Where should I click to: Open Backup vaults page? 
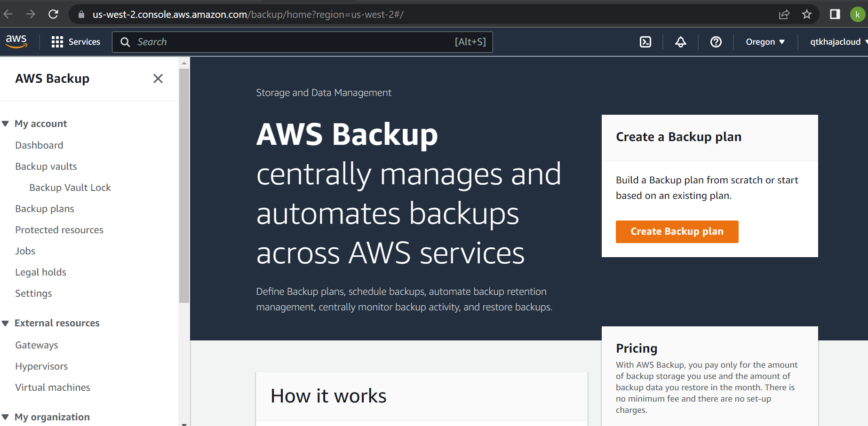pos(46,166)
